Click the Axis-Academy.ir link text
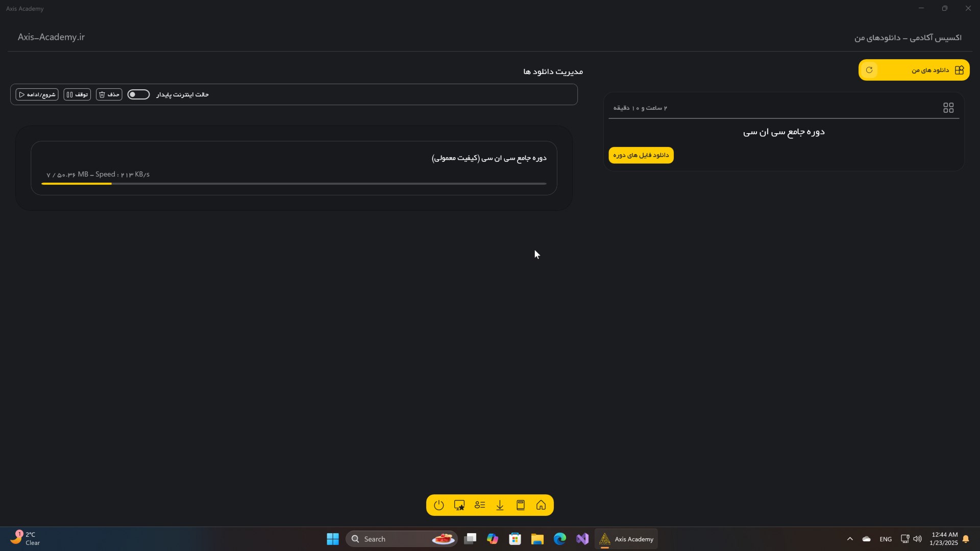 [x=51, y=37]
